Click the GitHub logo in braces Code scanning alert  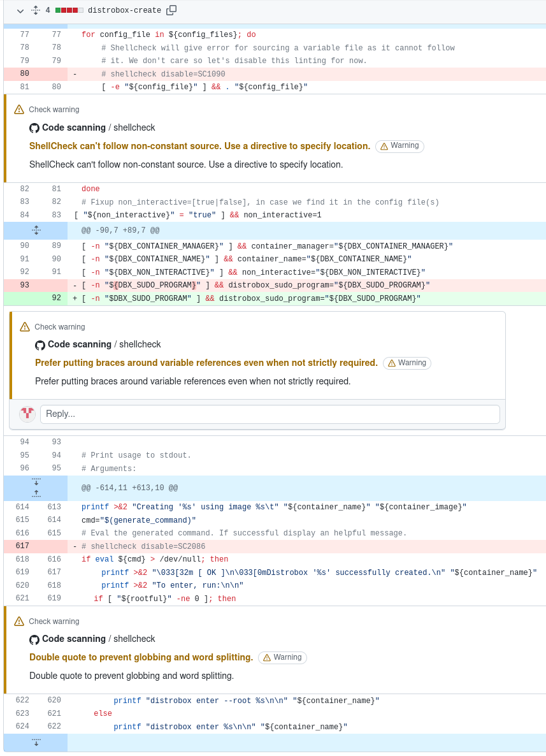click(x=40, y=345)
